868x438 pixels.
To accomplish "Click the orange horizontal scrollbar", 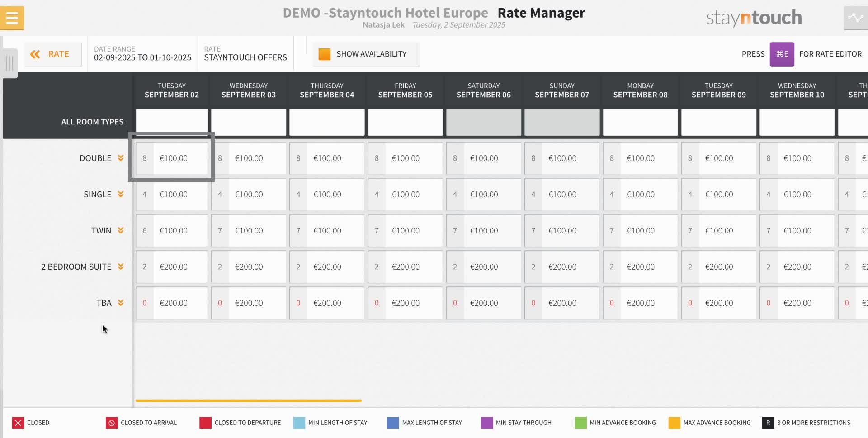I will 248,400.
